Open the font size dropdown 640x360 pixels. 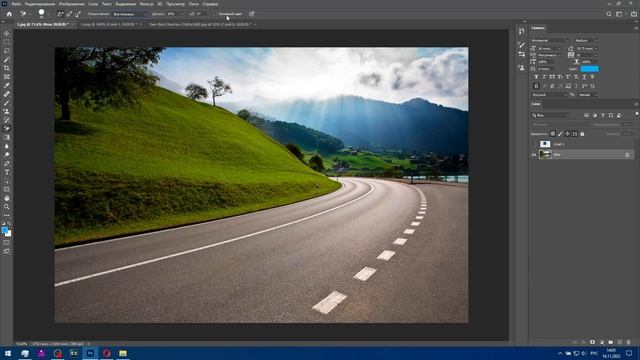[x=549, y=49]
